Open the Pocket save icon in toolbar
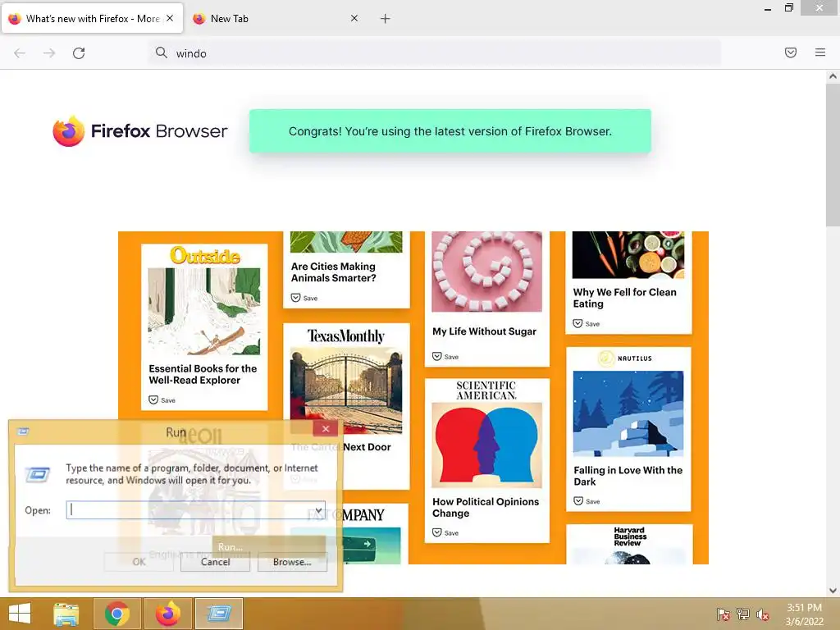Image resolution: width=840 pixels, height=630 pixels. (791, 52)
